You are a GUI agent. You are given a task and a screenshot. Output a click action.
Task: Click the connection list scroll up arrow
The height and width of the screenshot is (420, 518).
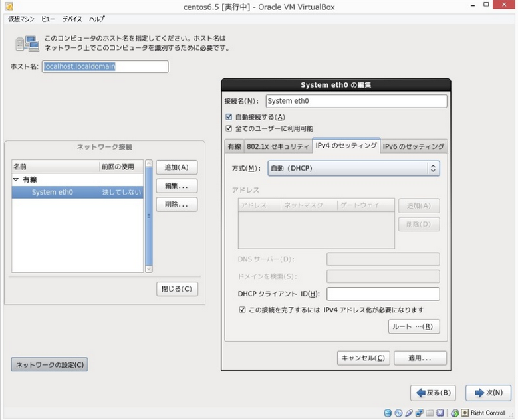click(149, 163)
